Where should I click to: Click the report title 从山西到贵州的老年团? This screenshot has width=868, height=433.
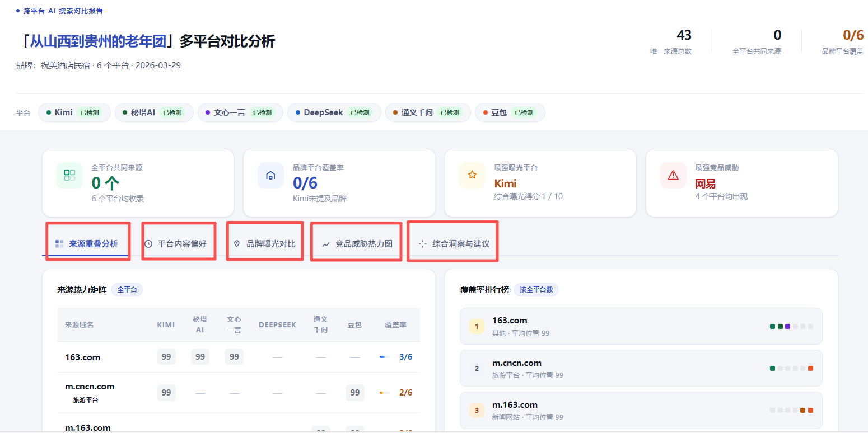tap(99, 41)
